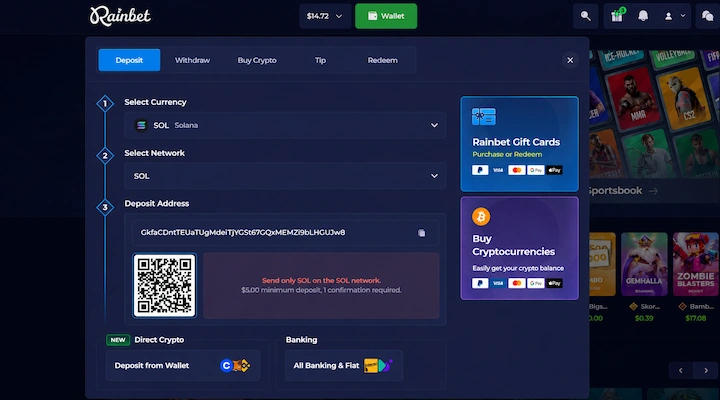Click the deposit QR code

[164, 285]
